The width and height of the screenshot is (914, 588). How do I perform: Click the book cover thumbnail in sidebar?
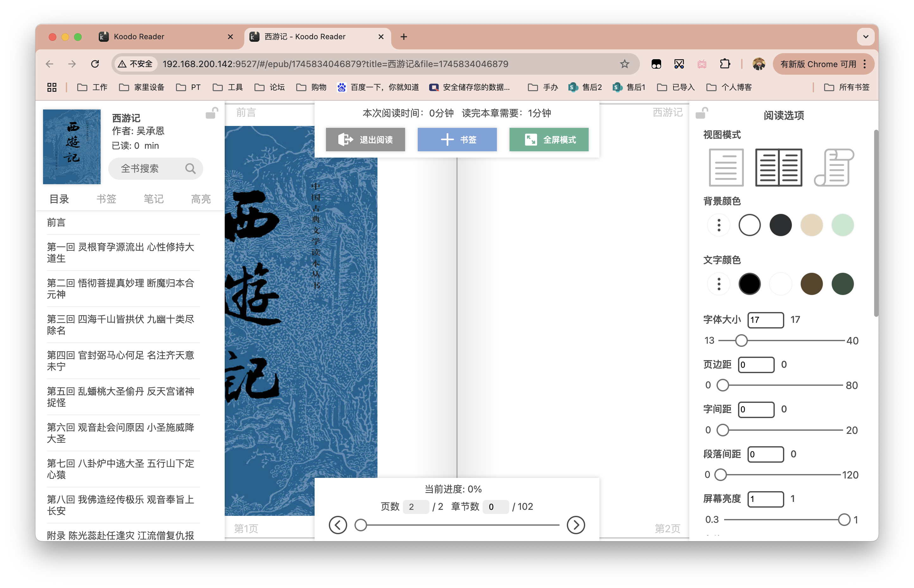pyautogui.click(x=72, y=147)
